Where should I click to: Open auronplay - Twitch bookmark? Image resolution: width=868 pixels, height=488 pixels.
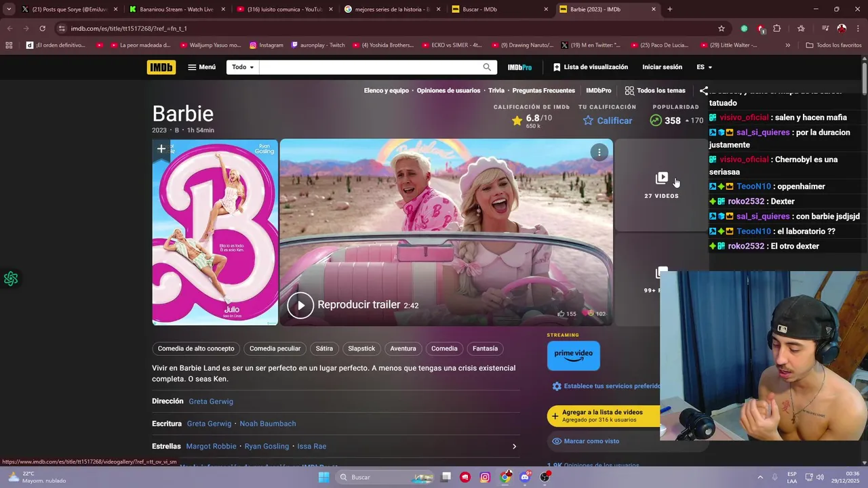(x=317, y=45)
